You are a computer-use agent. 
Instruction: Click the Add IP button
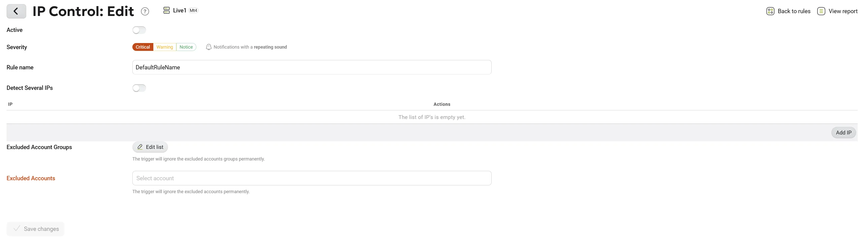[x=843, y=133]
